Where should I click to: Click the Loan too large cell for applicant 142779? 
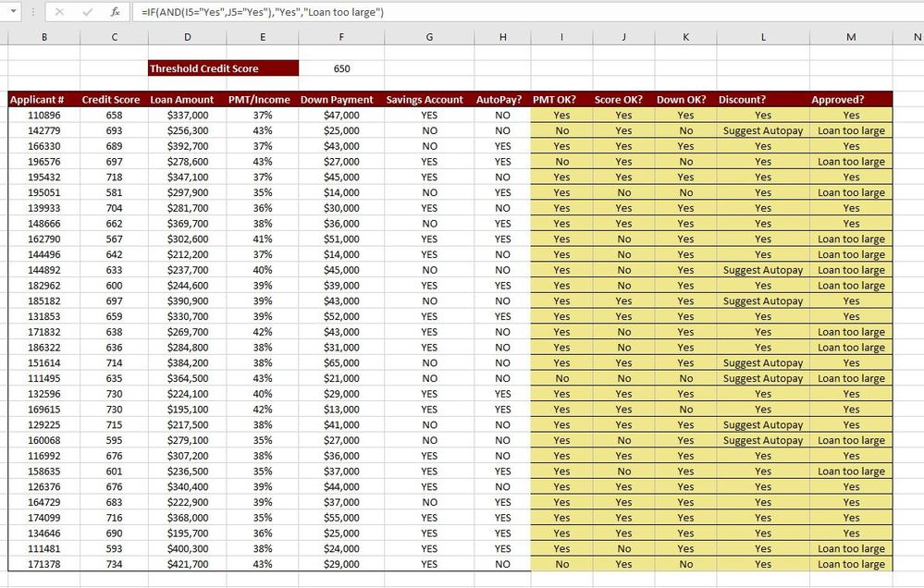850,130
